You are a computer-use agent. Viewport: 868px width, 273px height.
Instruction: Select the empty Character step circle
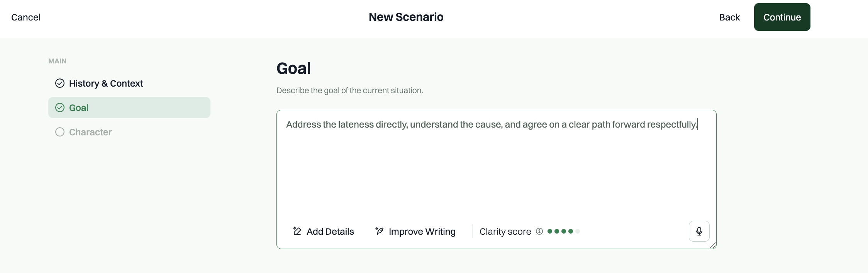tap(60, 132)
